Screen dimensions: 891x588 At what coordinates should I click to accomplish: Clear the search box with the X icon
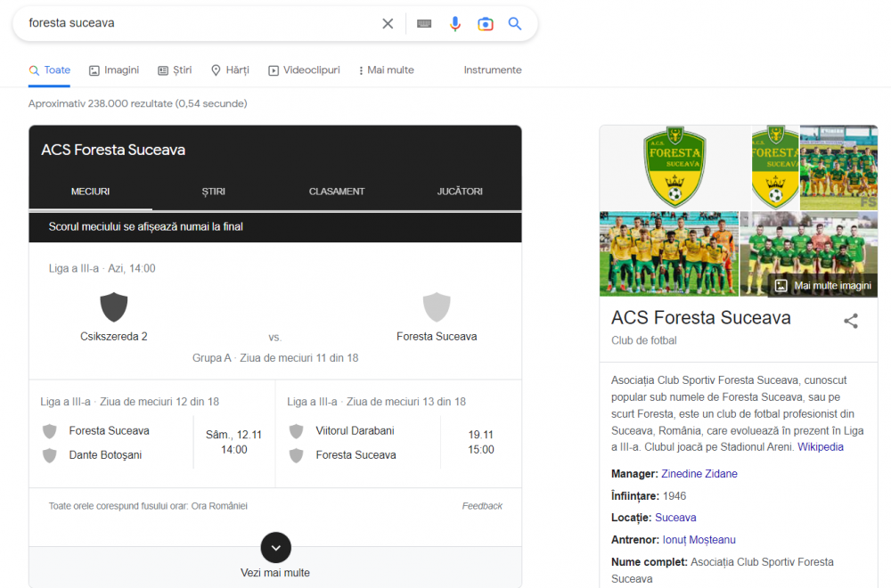coord(388,23)
